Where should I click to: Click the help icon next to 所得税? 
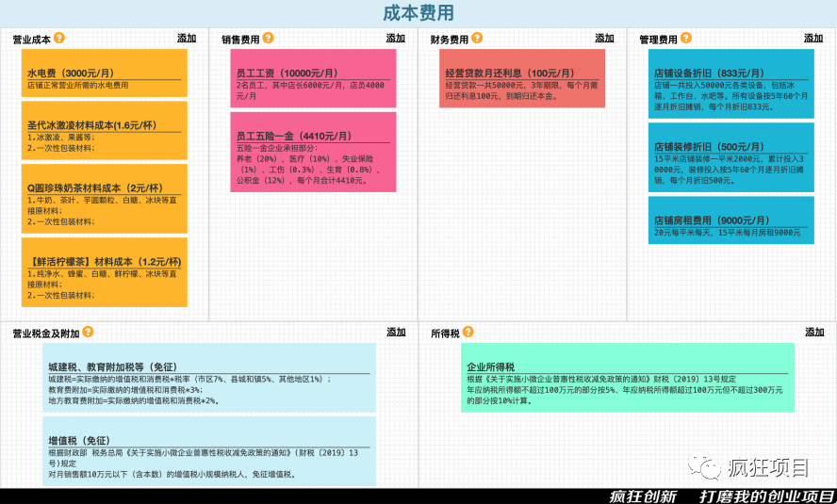[x=468, y=333]
